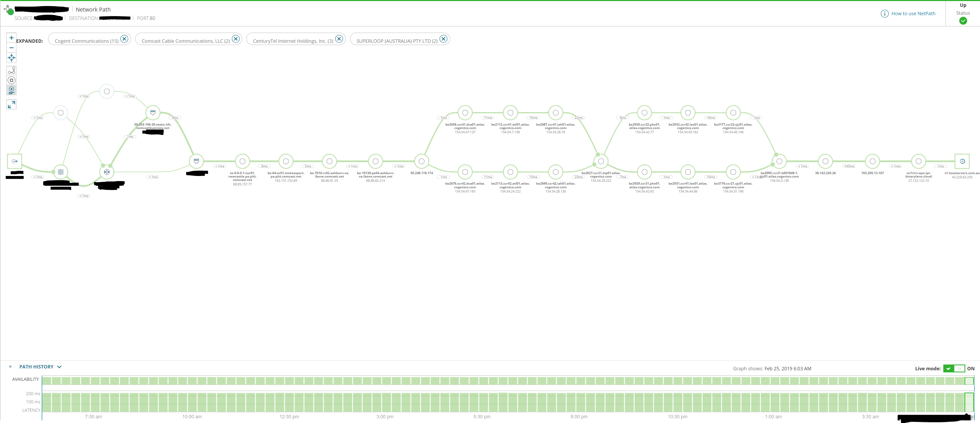Viewport: 980px width, 423px height.
Task: Click the zoom in plus button
Action: point(12,38)
